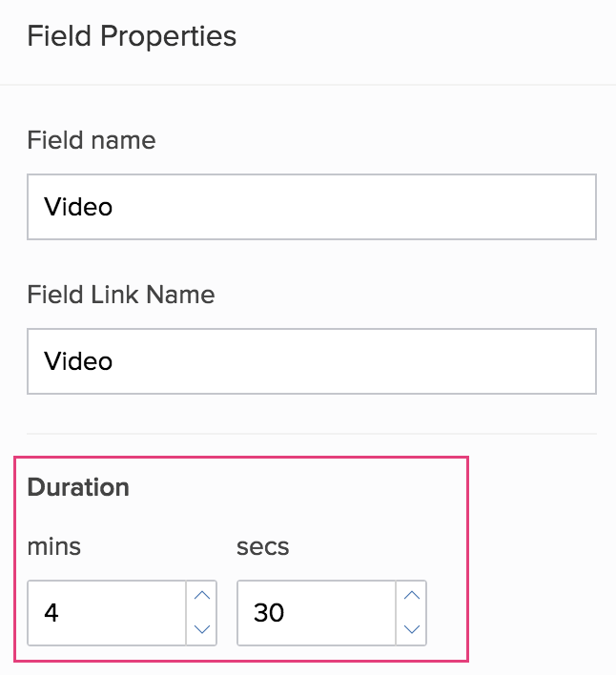Click the 'Field Link Name' label

coord(121,296)
